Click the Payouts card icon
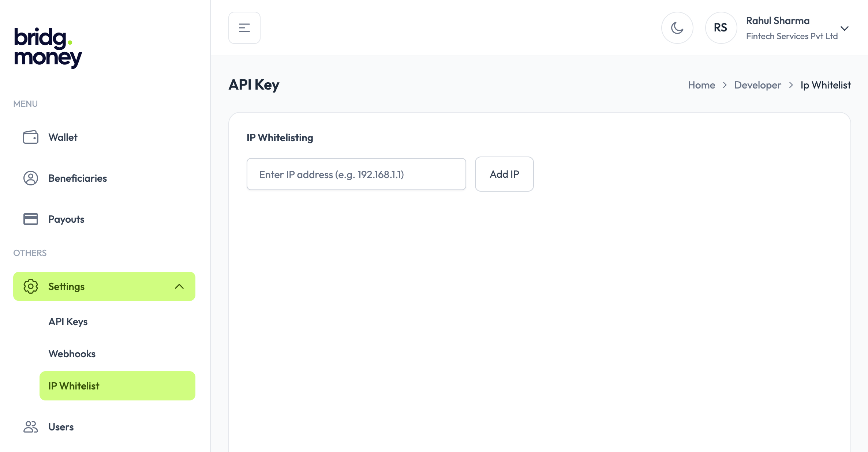 (x=31, y=219)
